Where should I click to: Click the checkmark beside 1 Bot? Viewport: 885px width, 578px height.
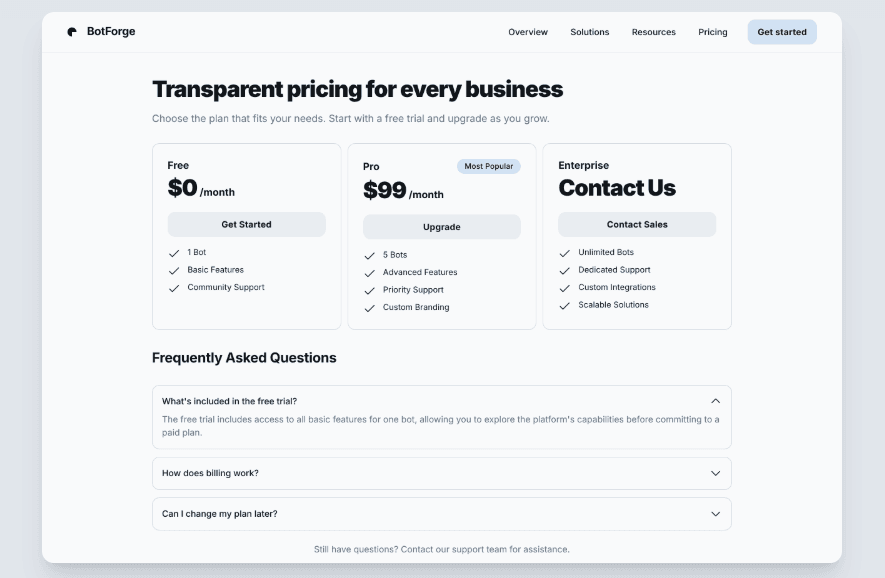tap(173, 252)
